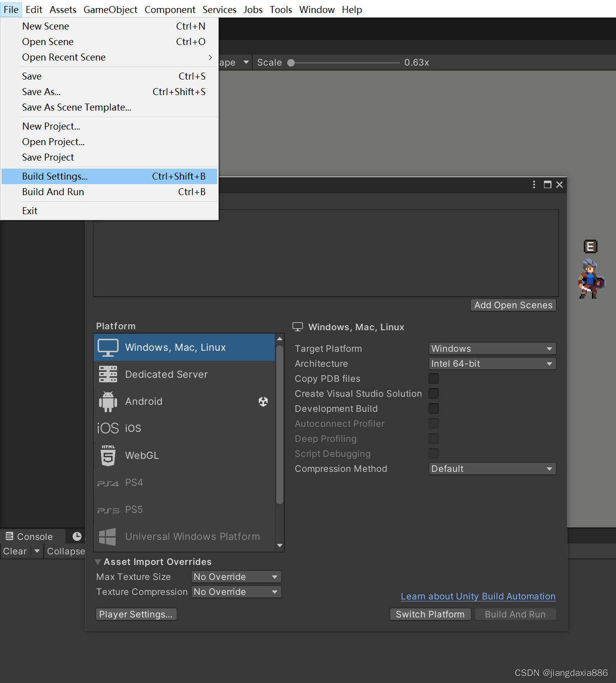Enable Development Build checkbox
Image resolution: width=616 pixels, height=683 pixels.
coord(434,408)
